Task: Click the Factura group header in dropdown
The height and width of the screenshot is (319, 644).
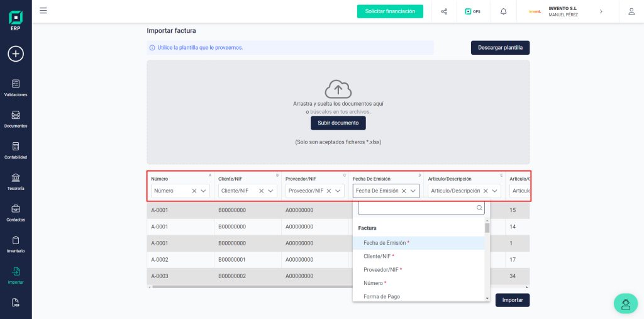Action: pyautogui.click(x=367, y=228)
